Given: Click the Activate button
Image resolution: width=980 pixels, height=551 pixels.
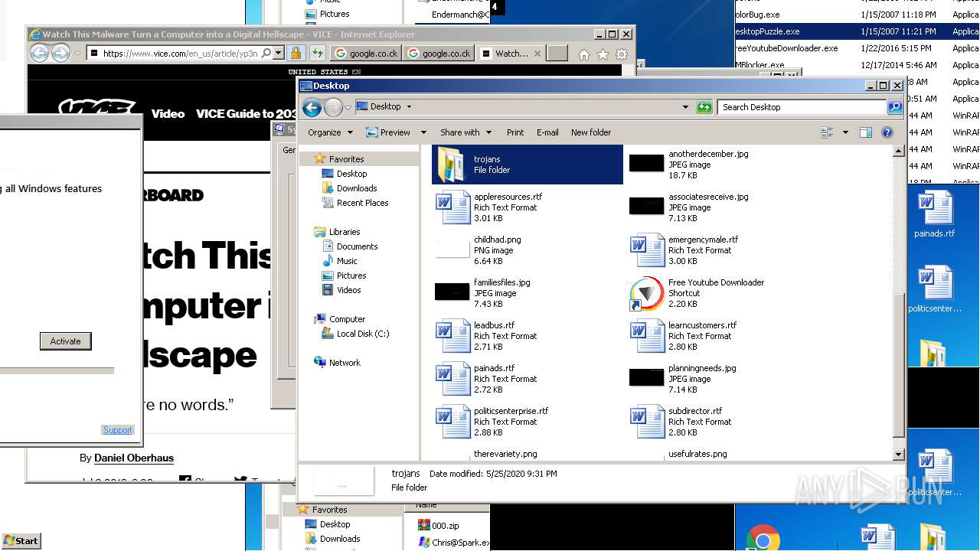Looking at the screenshot, I should click(x=65, y=341).
